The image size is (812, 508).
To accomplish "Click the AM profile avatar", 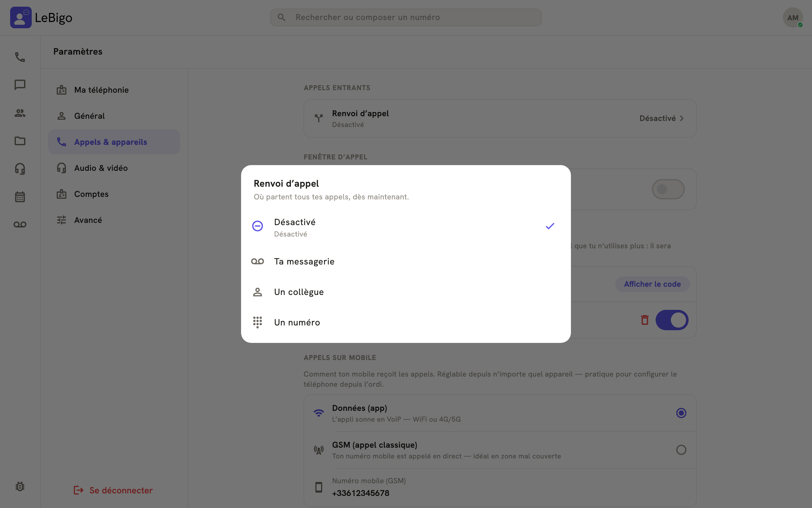I will pyautogui.click(x=793, y=17).
